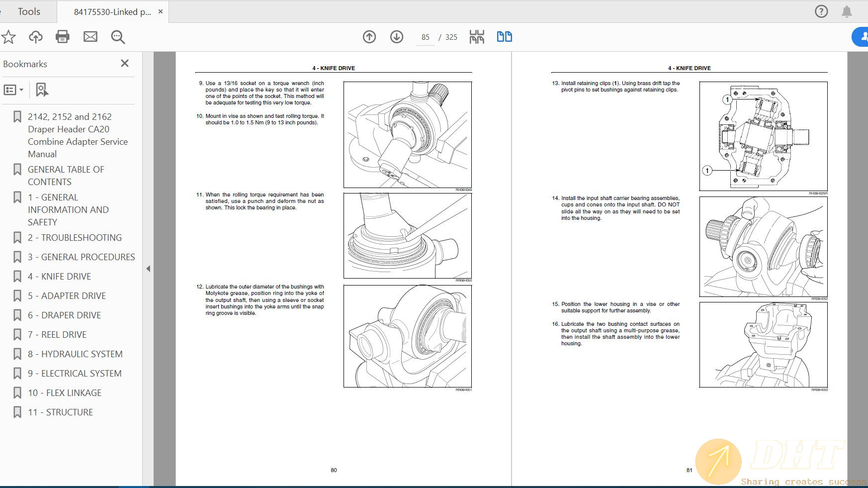Collapse the left navigation pane arrow
868x488 pixels.
coord(148,269)
